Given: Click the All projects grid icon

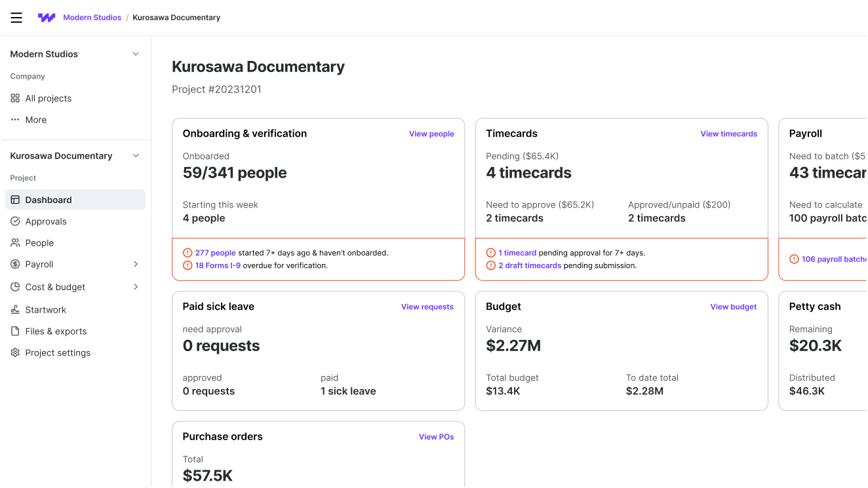Looking at the screenshot, I should point(15,98).
